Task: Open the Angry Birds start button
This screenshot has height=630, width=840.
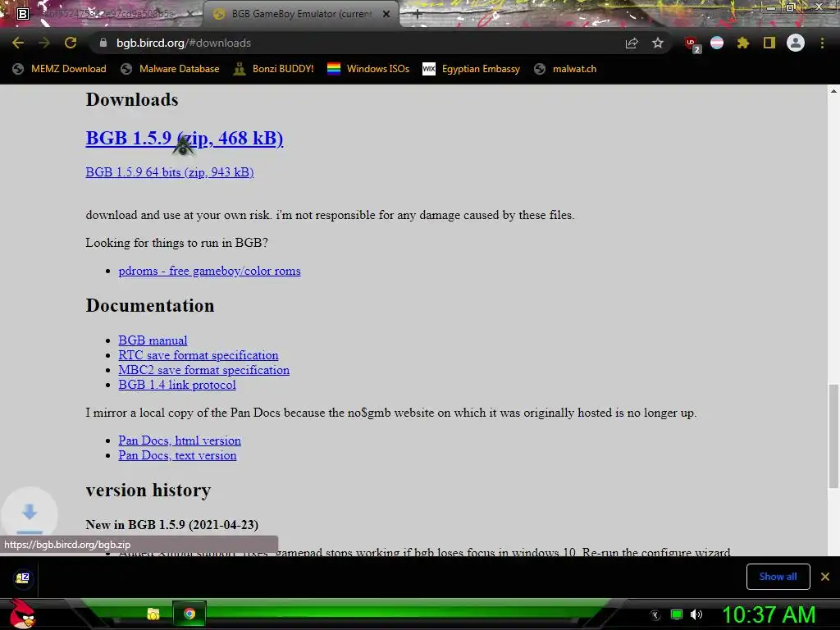Action: [x=22, y=614]
